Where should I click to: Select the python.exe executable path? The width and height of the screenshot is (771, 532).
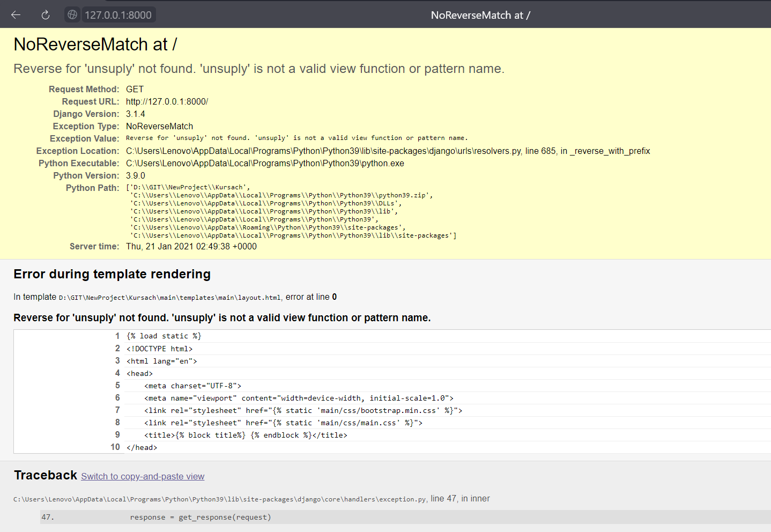(x=265, y=164)
